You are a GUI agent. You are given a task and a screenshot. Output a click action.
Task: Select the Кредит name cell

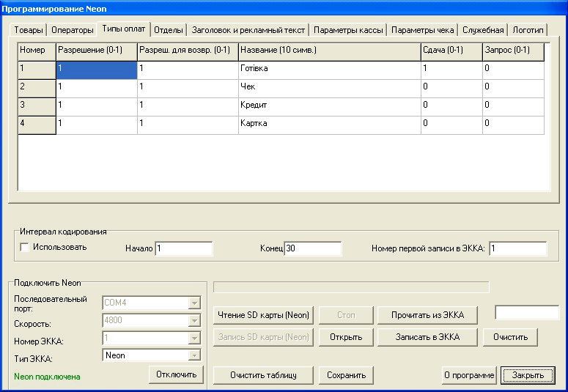click(330, 107)
